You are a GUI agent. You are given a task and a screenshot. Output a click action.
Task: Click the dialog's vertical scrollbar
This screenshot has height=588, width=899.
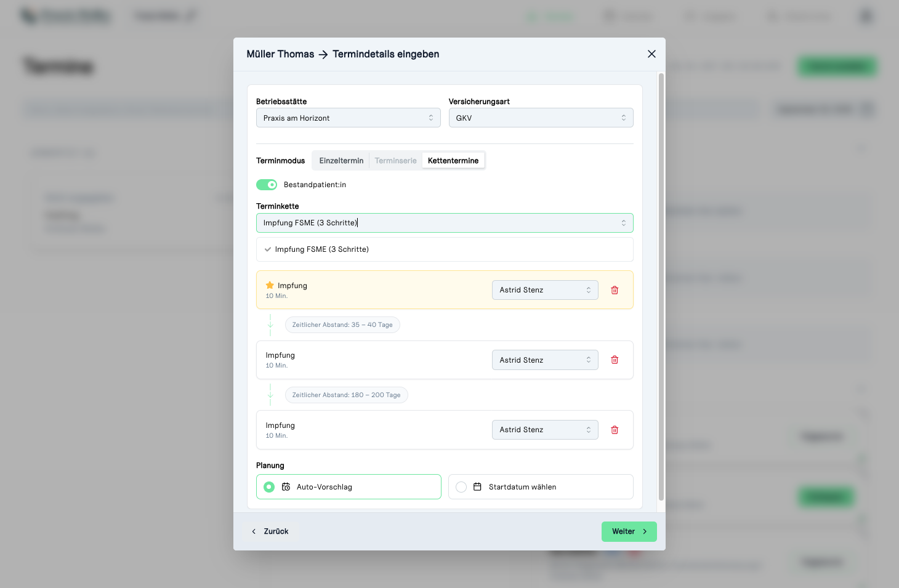point(661,287)
